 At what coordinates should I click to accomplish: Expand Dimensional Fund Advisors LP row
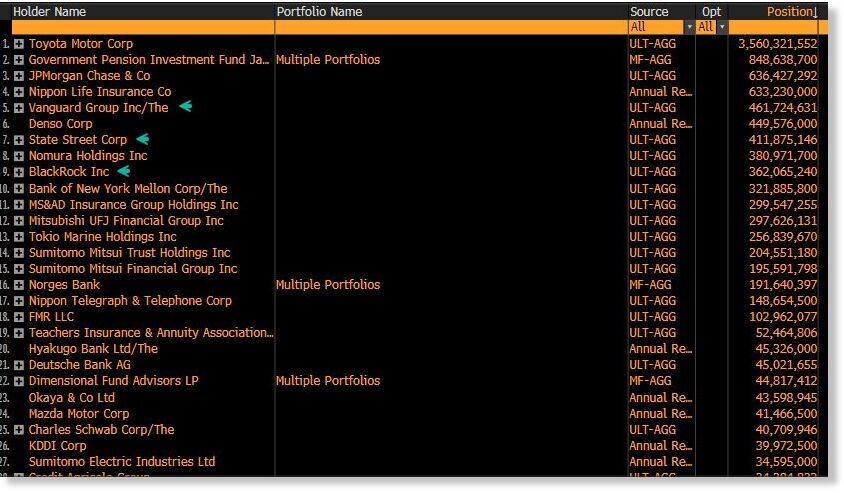pyautogui.click(x=19, y=382)
